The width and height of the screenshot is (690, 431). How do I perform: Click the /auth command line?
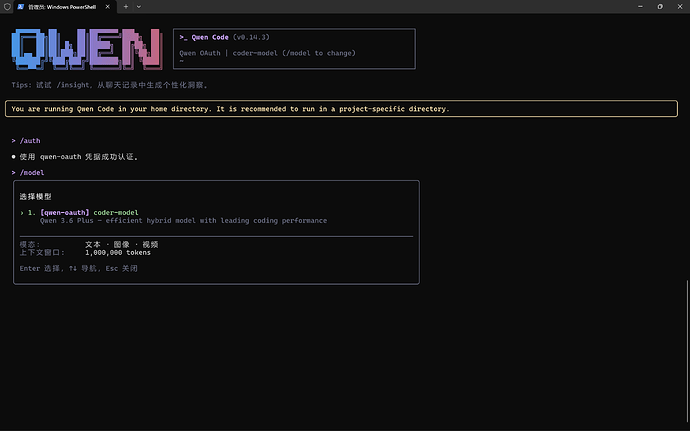pyautogui.click(x=30, y=141)
